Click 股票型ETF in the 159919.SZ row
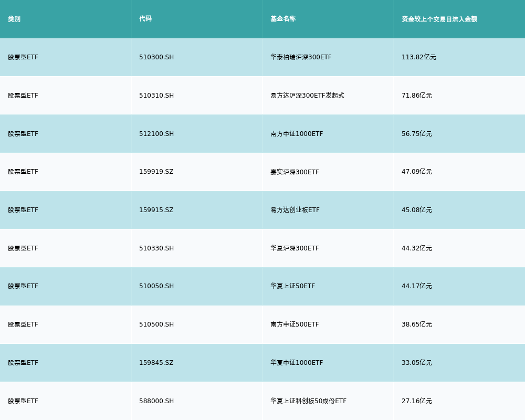This screenshot has height=420, width=525. (x=23, y=172)
